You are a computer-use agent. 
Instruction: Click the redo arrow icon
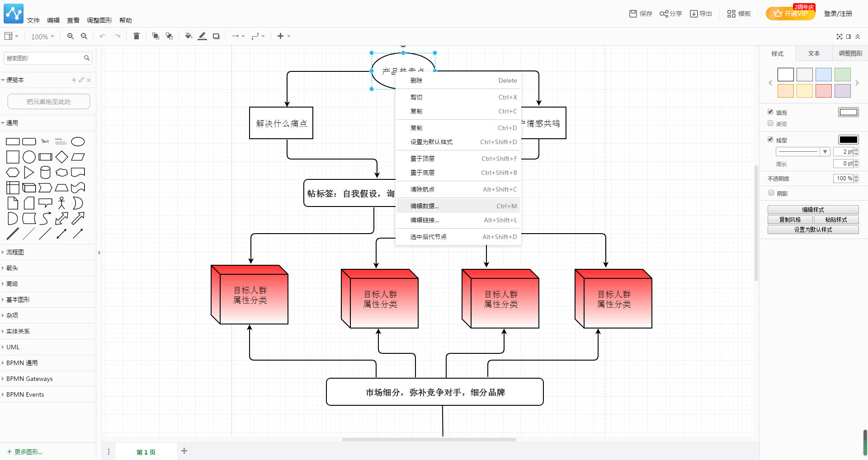pyautogui.click(x=117, y=36)
